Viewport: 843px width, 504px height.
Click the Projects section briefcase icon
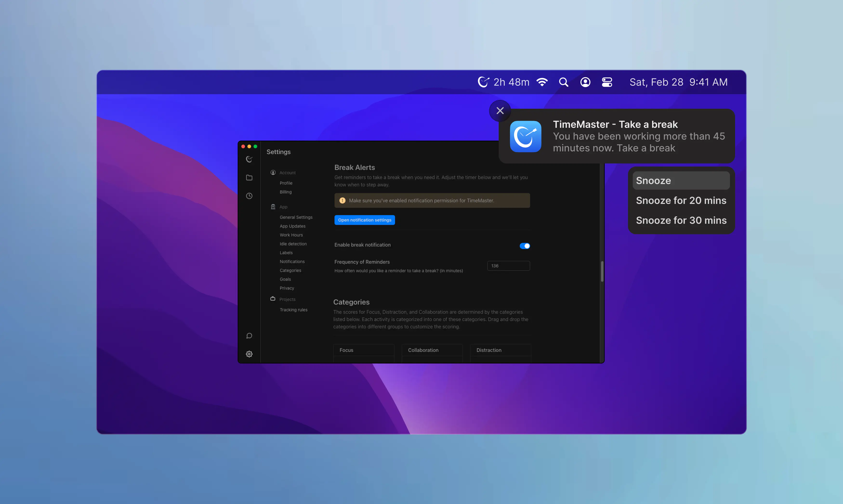pyautogui.click(x=272, y=299)
